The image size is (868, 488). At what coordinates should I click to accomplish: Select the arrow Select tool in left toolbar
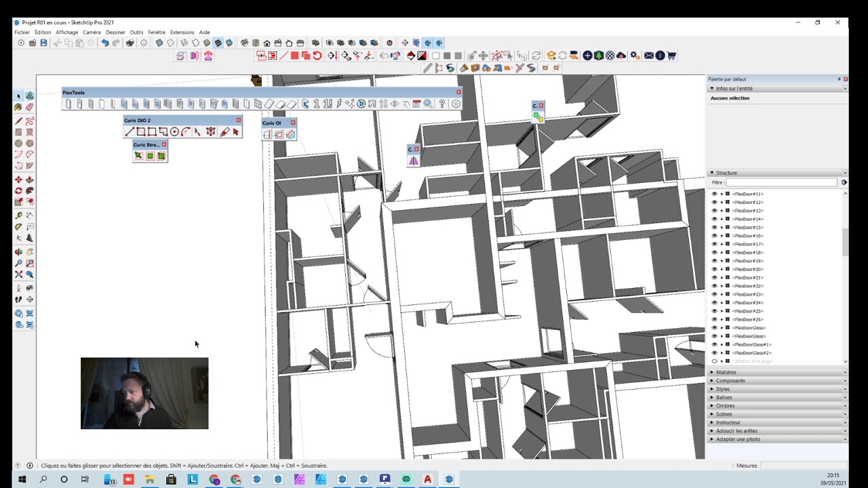pyautogui.click(x=18, y=96)
